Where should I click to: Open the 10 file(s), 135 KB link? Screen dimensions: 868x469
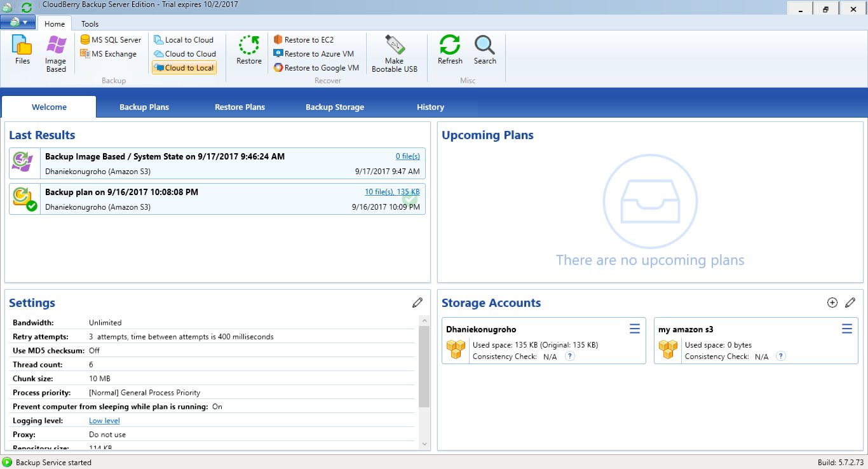pyautogui.click(x=392, y=191)
